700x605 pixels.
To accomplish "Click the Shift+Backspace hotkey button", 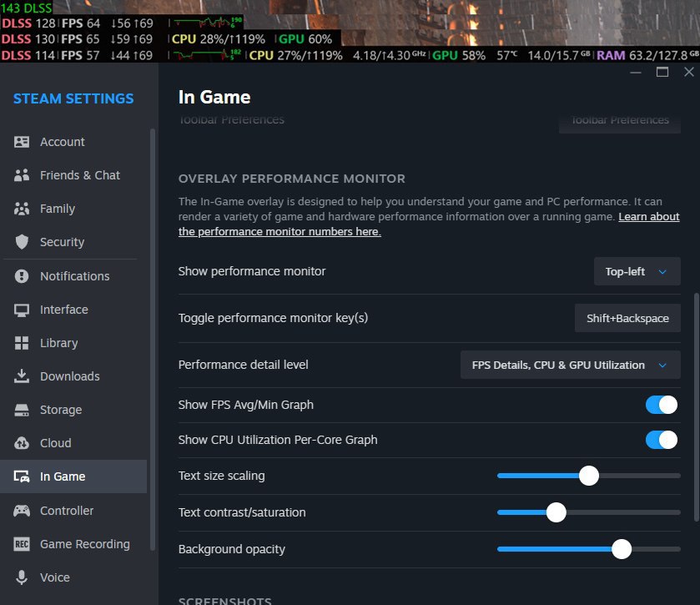I will [x=627, y=318].
